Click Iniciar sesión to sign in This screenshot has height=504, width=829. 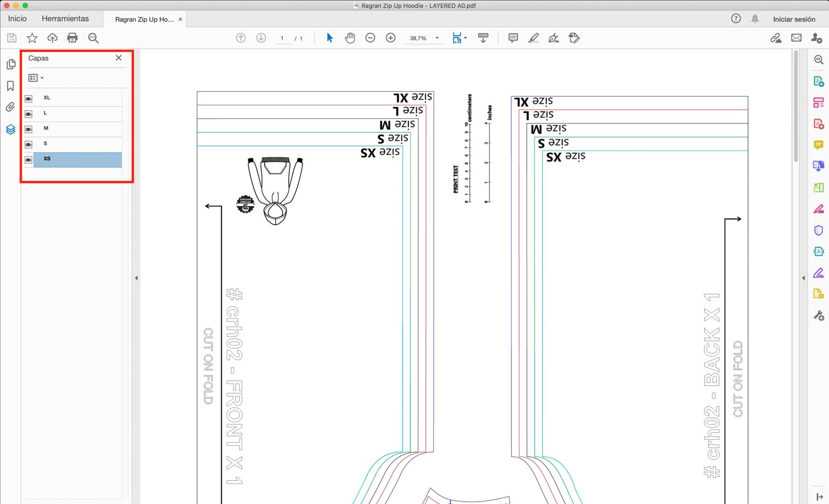[794, 19]
